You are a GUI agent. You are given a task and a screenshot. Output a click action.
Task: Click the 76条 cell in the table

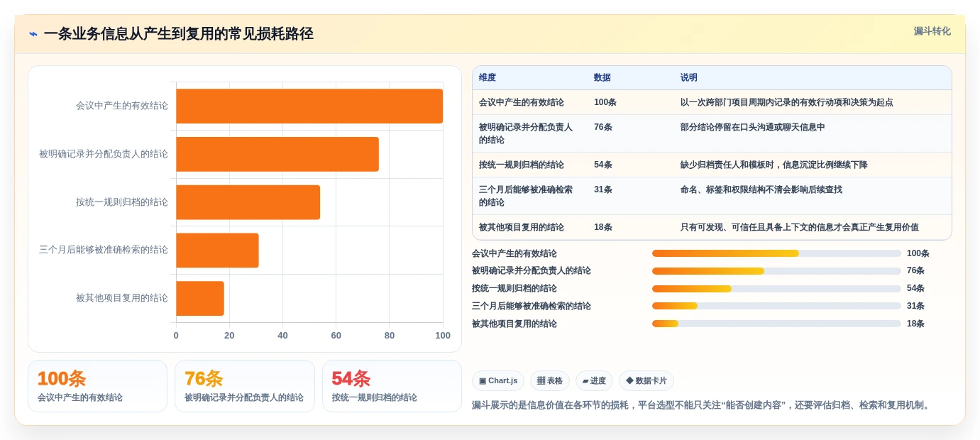coord(603,127)
